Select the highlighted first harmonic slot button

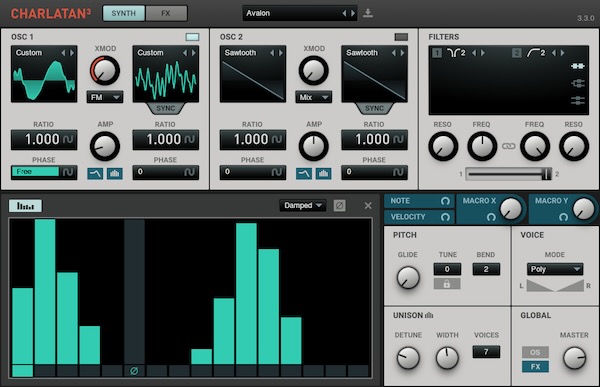point(23,371)
